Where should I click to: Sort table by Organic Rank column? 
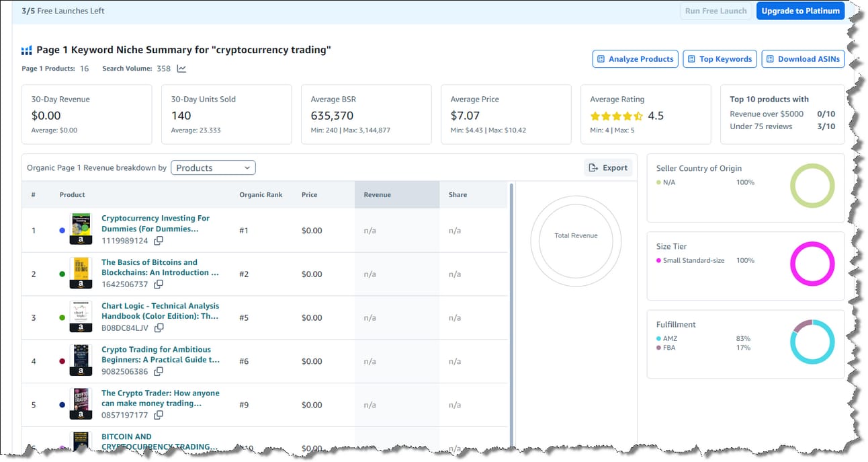pyautogui.click(x=261, y=195)
